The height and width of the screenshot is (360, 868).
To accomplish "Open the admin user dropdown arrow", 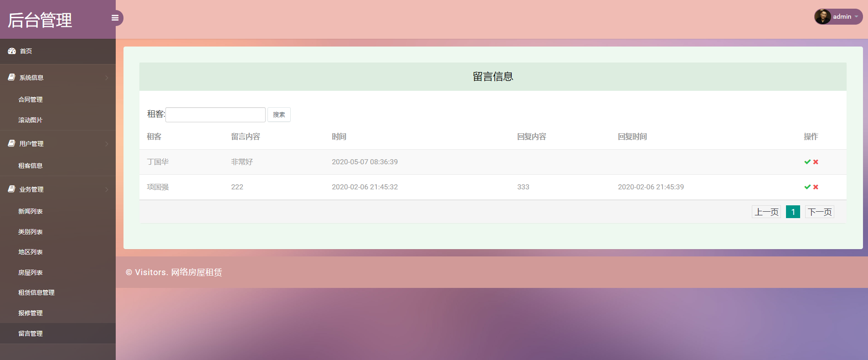I will 856,17.
